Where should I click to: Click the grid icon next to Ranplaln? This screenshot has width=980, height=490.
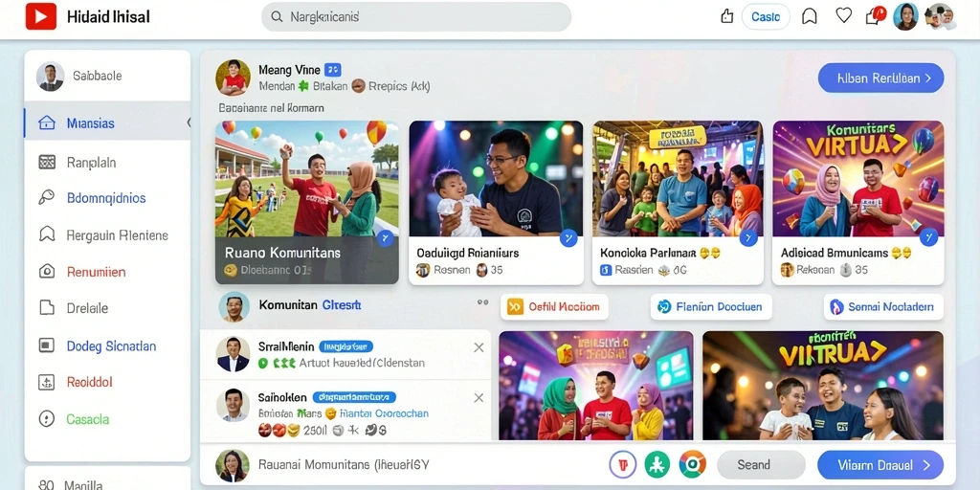(x=47, y=163)
